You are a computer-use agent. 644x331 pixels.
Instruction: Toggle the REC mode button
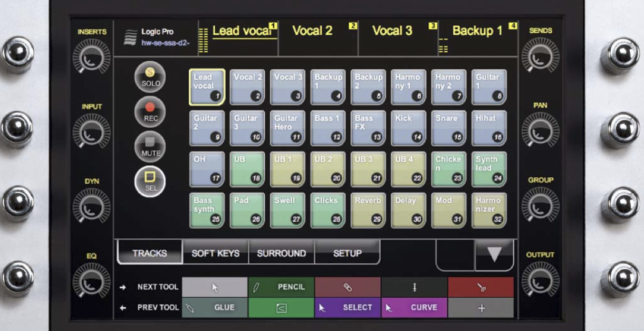tap(150, 112)
